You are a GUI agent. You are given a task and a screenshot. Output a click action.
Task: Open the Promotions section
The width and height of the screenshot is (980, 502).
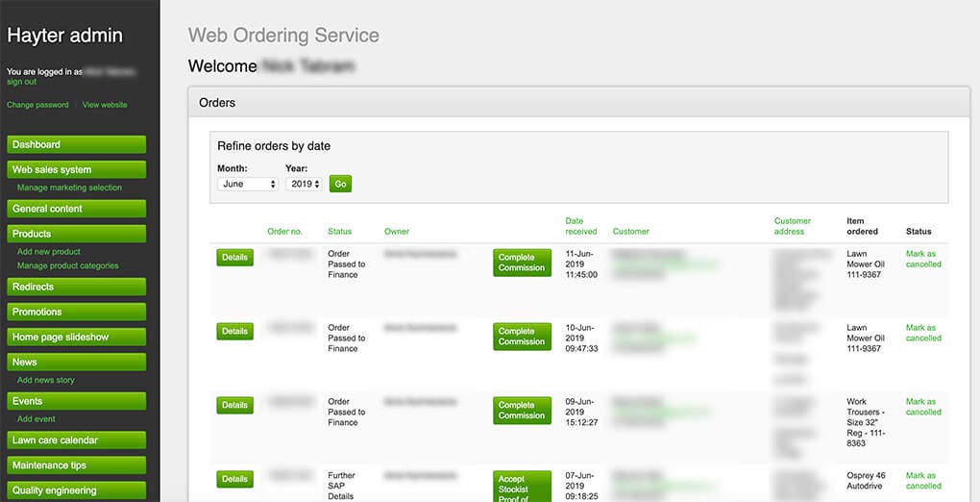[76, 312]
